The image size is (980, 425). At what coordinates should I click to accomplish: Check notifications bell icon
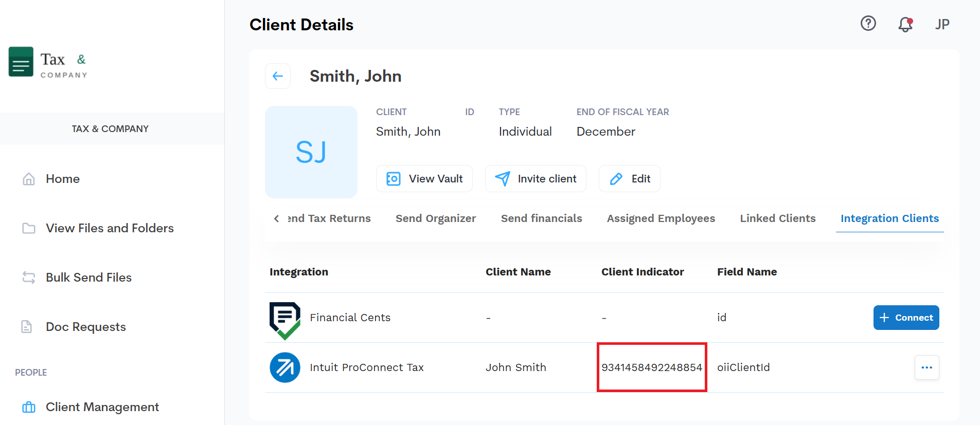[x=905, y=24]
